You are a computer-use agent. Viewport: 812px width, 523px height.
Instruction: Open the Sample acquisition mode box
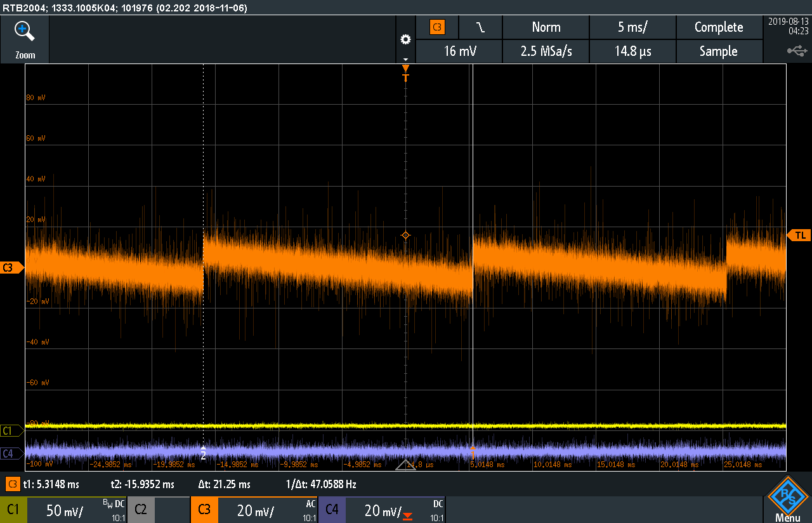[x=719, y=51]
